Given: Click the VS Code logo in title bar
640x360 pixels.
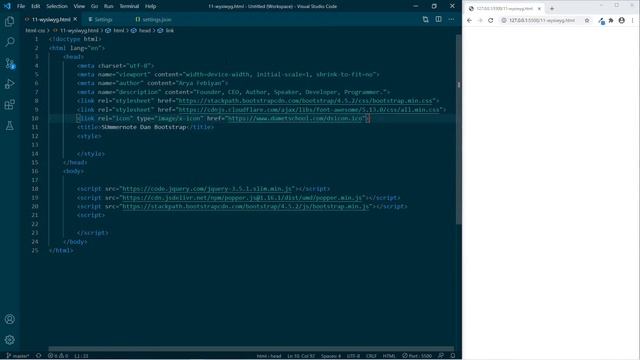Looking at the screenshot, I should tap(7, 6).
